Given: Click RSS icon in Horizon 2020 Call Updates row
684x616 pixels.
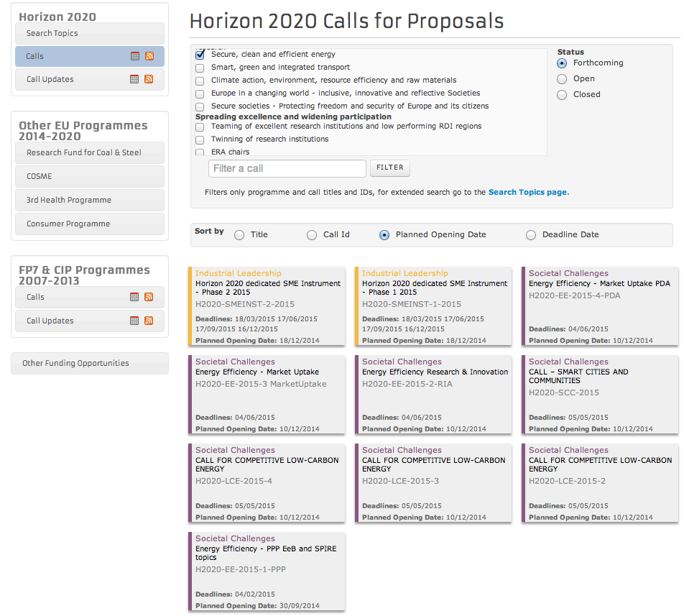Looking at the screenshot, I should pyautogui.click(x=149, y=79).
